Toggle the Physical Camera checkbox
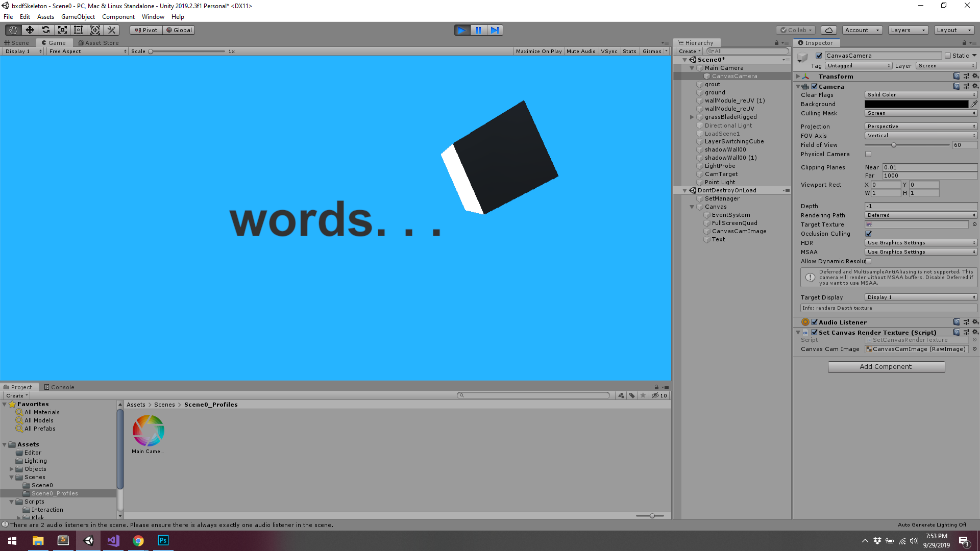Screen dimensions: 980x551 pyautogui.click(x=868, y=154)
